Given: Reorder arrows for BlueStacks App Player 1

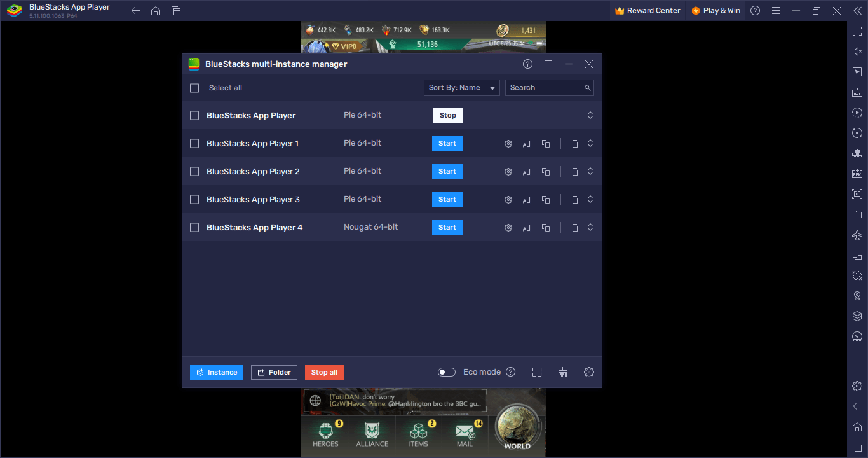Looking at the screenshot, I should point(590,144).
